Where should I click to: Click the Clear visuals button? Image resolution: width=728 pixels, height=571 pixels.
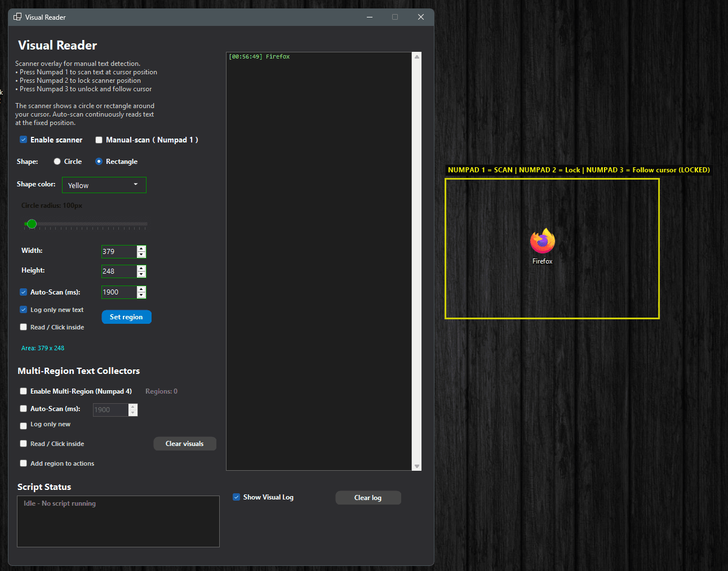185,443
